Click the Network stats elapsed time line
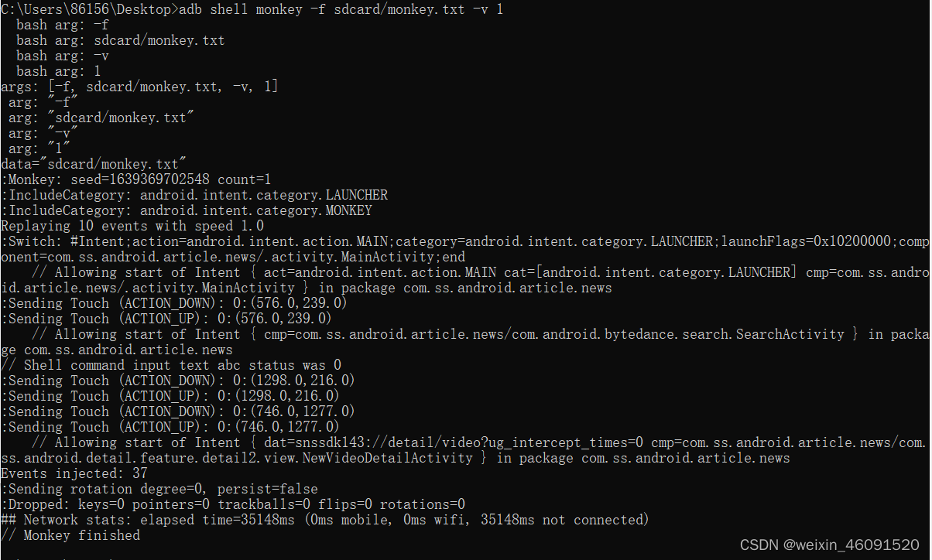 pos(325,520)
